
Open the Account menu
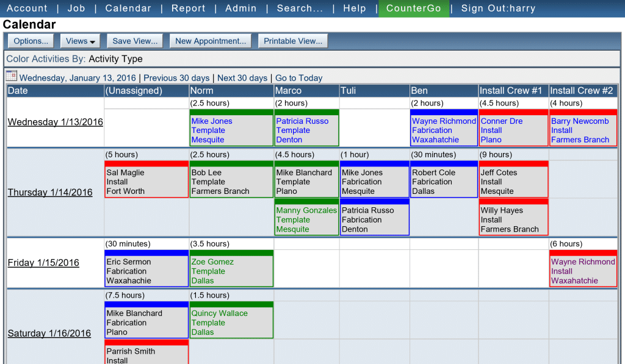coord(27,8)
